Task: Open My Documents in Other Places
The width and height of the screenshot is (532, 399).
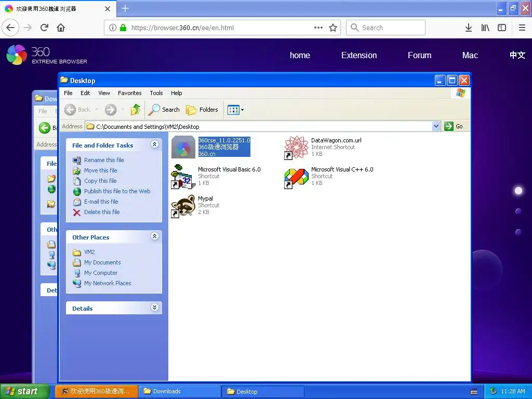Action: [x=102, y=262]
